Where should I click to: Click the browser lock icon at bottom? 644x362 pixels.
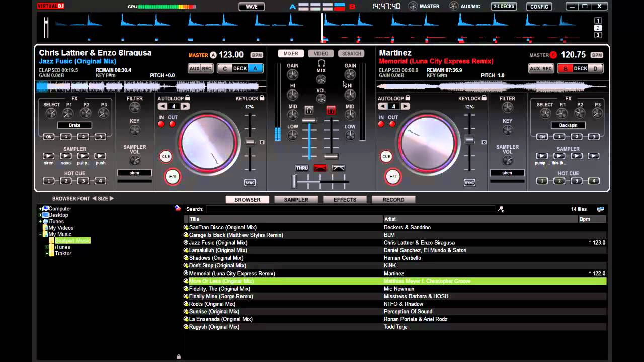[x=178, y=357]
